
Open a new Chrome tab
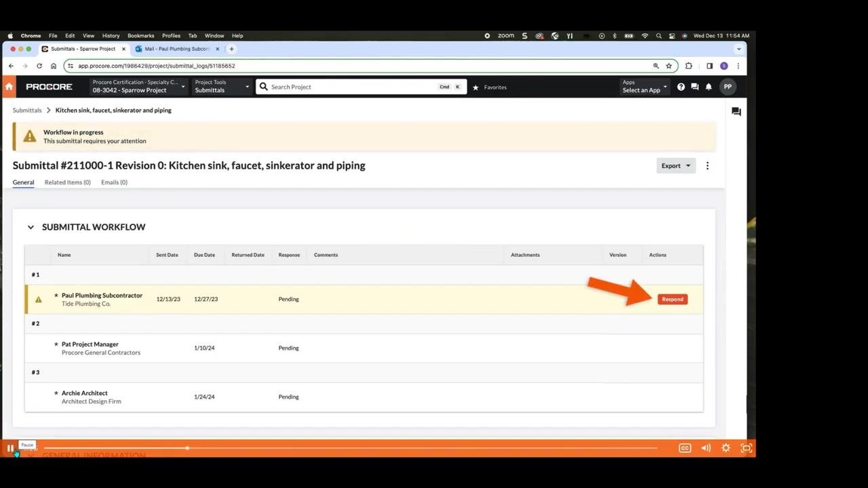pyautogui.click(x=231, y=49)
